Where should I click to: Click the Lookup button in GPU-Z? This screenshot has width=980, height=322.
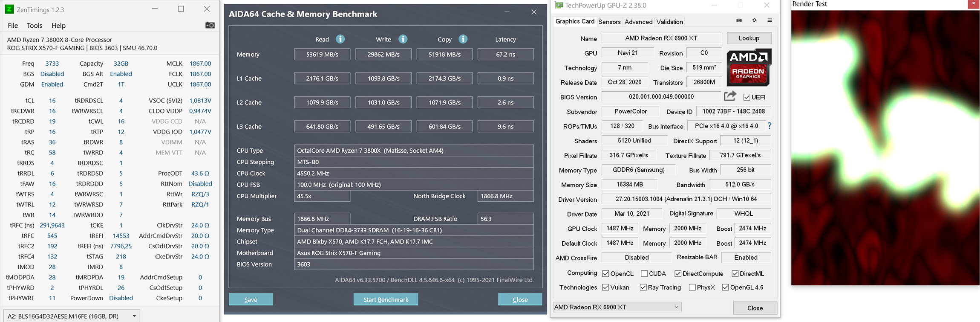point(749,38)
